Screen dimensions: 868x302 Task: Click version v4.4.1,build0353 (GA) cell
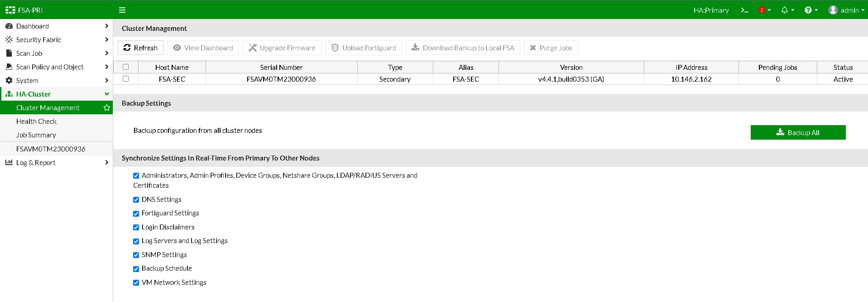(571, 79)
